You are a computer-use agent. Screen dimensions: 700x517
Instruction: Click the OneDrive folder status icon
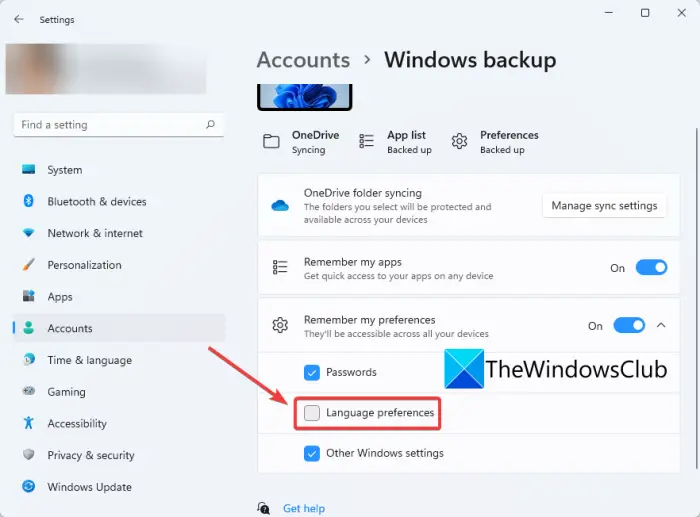point(271,142)
